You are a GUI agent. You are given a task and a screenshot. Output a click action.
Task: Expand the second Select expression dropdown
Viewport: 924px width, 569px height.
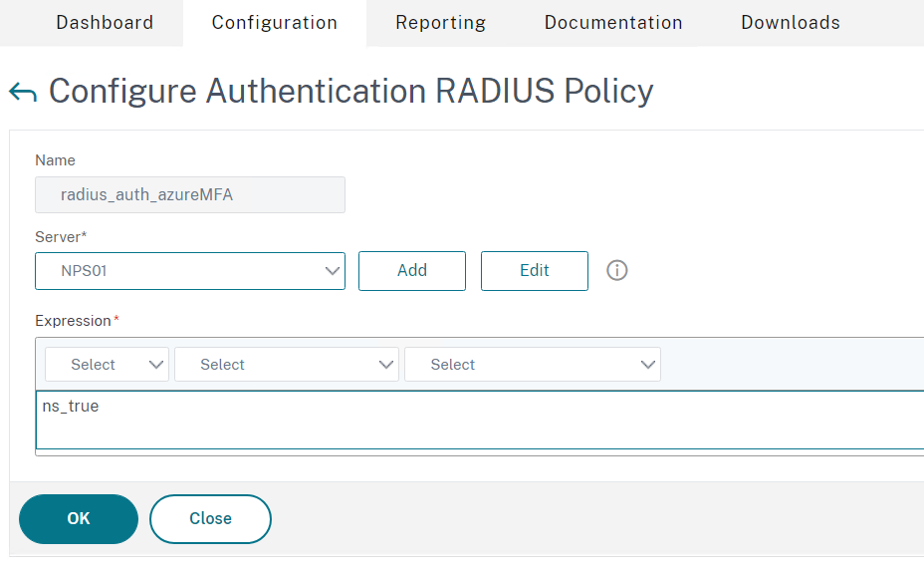pos(287,365)
